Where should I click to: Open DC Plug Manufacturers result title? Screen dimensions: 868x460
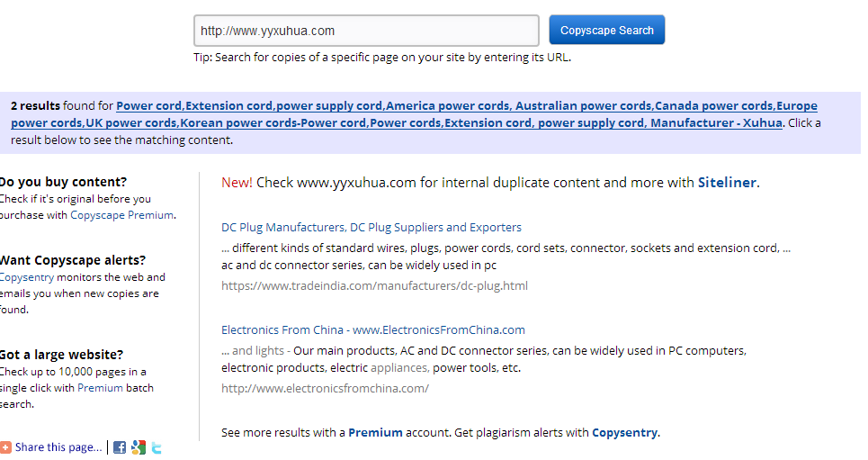click(371, 227)
